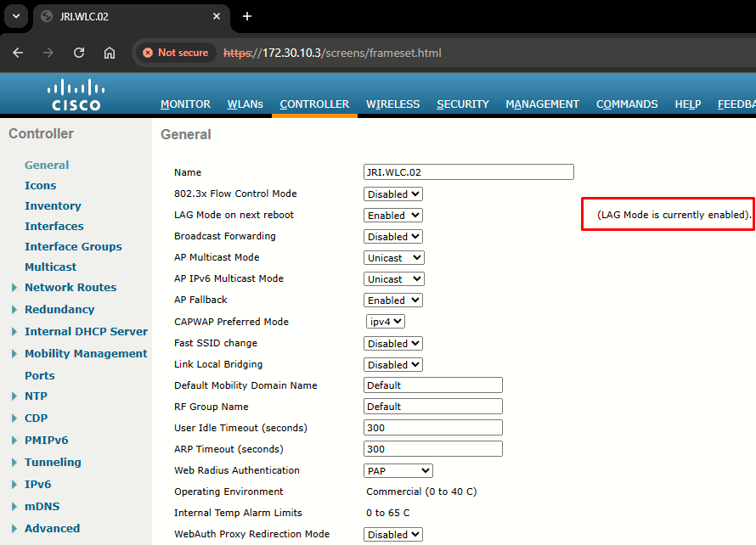Click the Tunneling sidebar label
This screenshot has width=756, height=545.
53,462
